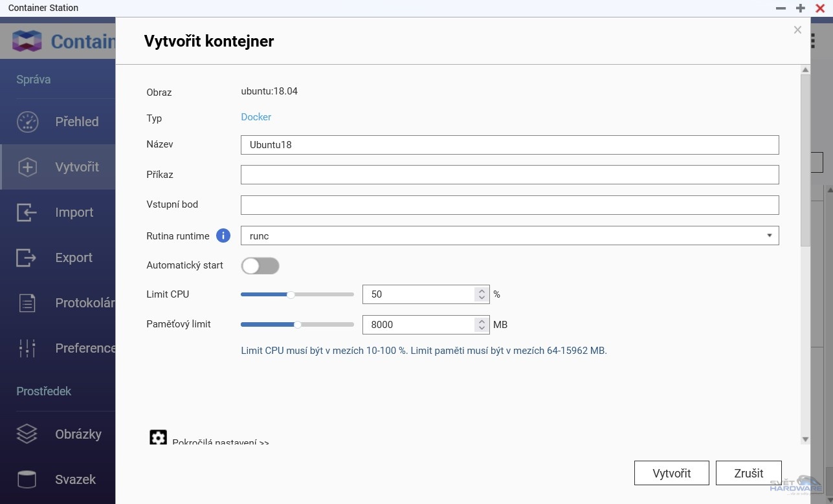
Task: Open the Protokolární log icon
Action: coord(27,303)
